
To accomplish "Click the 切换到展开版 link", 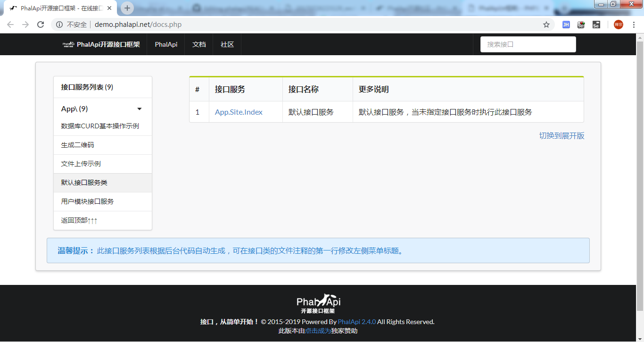I will pos(561,136).
